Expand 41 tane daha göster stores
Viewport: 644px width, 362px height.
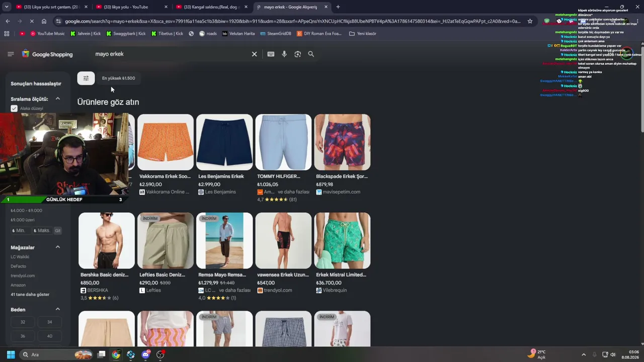[x=30, y=295]
